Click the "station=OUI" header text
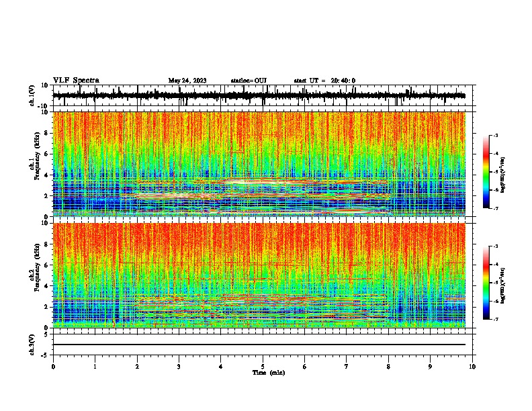The height and width of the screenshot is (411, 532). coord(249,81)
